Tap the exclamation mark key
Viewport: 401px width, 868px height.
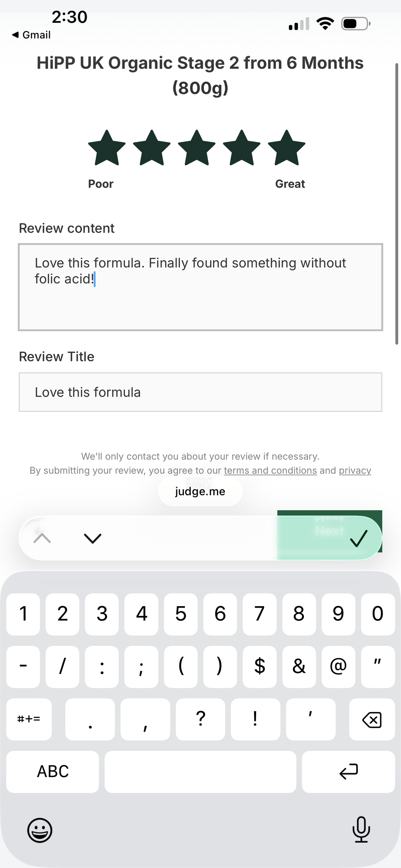(255, 719)
